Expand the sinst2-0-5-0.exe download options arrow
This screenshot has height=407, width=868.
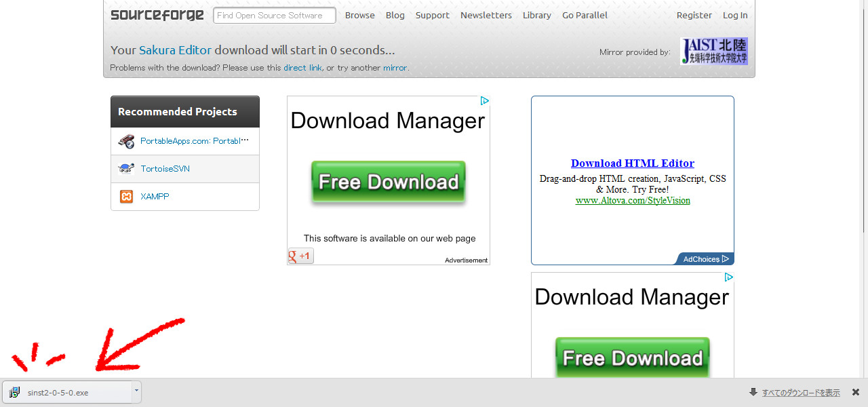click(137, 392)
